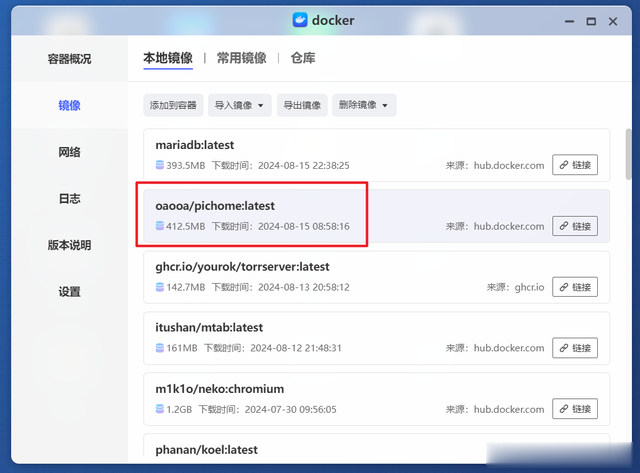640x473 pixels.
Task: Open 链接 button for ghcr.io torrserver image
Action: pos(575,287)
